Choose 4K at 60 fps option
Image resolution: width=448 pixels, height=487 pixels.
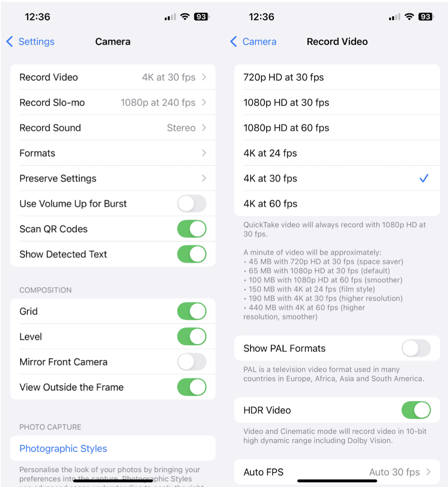pos(337,204)
